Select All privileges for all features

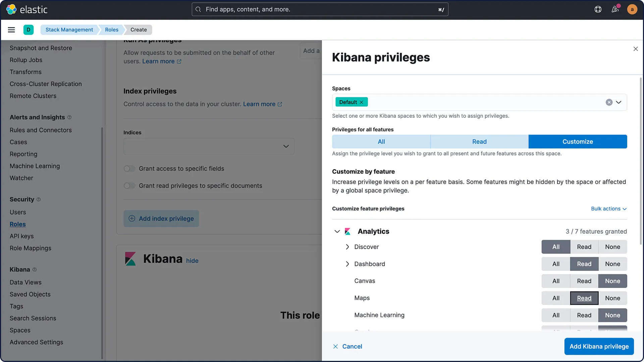381,141
